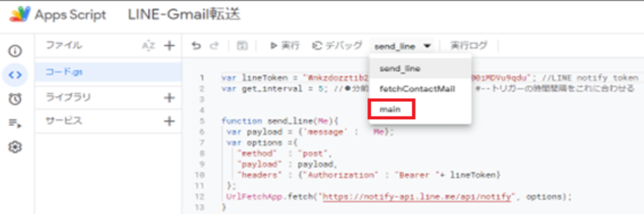
Task: Click the ファイル section header
Action: [64, 45]
